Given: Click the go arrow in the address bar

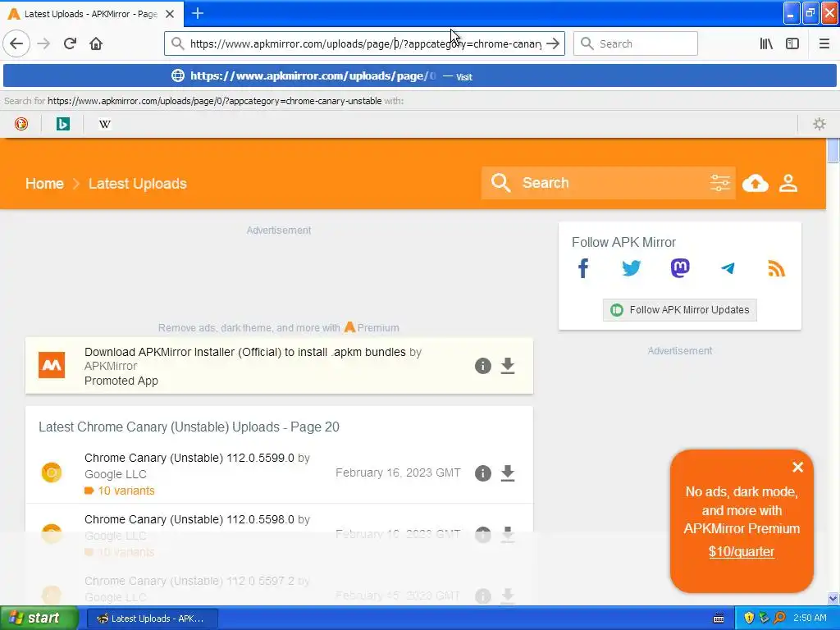Looking at the screenshot, I should click(553, 43).
